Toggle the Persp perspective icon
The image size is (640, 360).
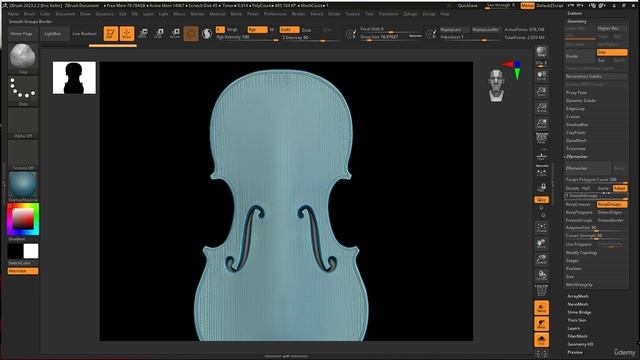click(x=542, y=139)
